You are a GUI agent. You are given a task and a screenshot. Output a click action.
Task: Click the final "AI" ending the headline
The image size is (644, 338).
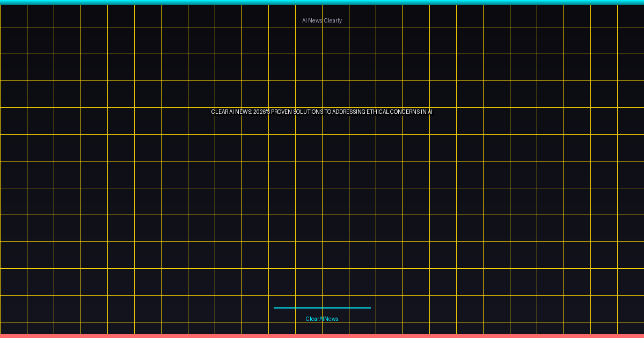[x=430, y=112]
